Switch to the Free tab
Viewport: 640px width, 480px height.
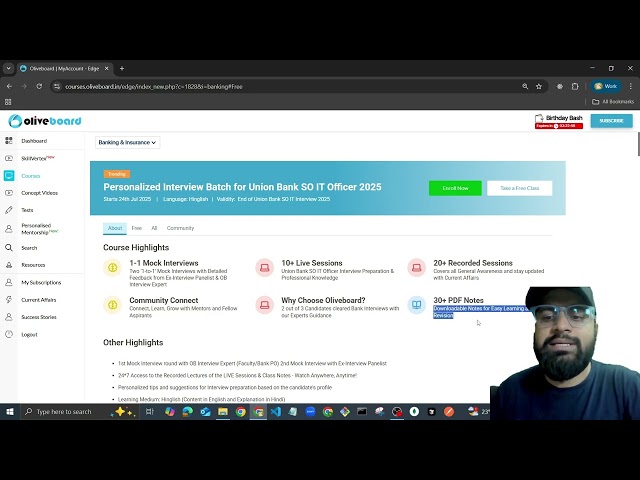click(136, 228)
